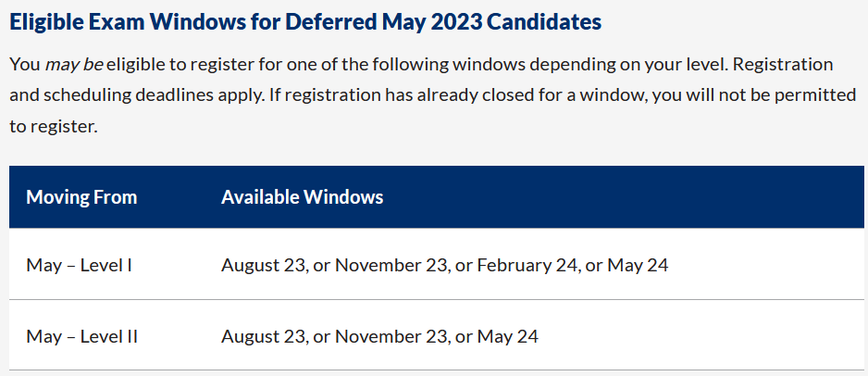Select the May – Level I cell
The width and height of the screenshot is (868, 376).
pyautogui.click(x=79, y=265)
